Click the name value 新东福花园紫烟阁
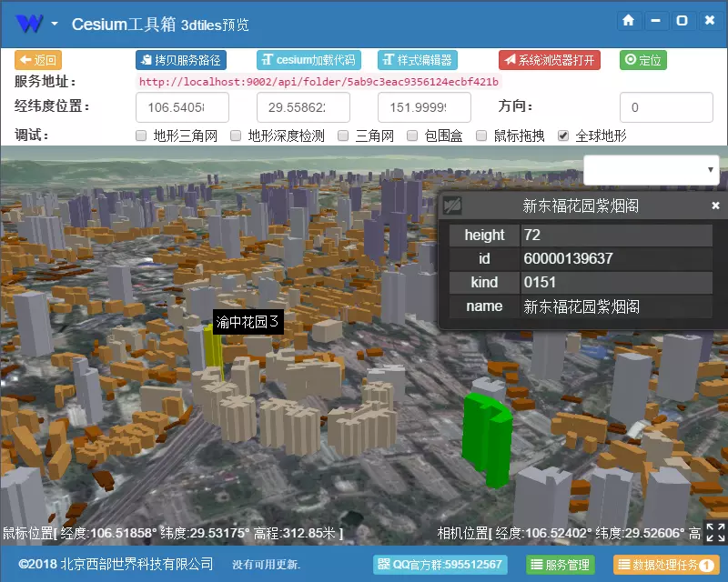 click(x=617, y=306)
